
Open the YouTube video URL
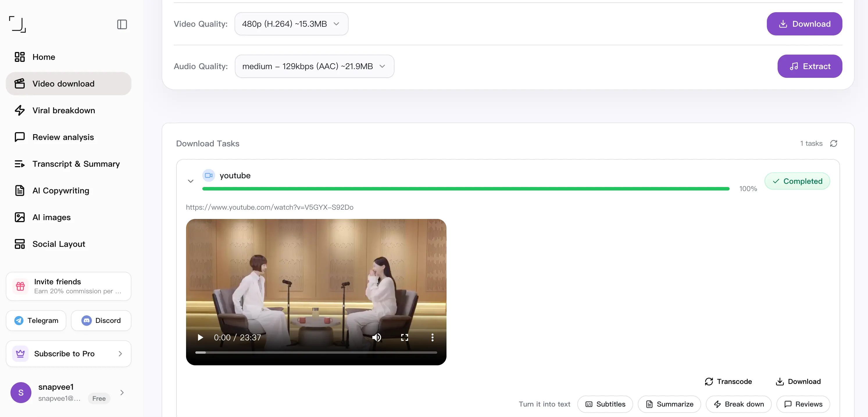click(269, 207)
